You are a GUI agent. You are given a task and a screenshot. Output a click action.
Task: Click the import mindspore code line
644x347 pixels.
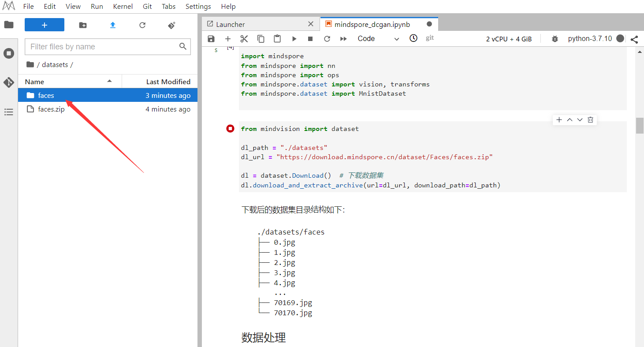272,56
